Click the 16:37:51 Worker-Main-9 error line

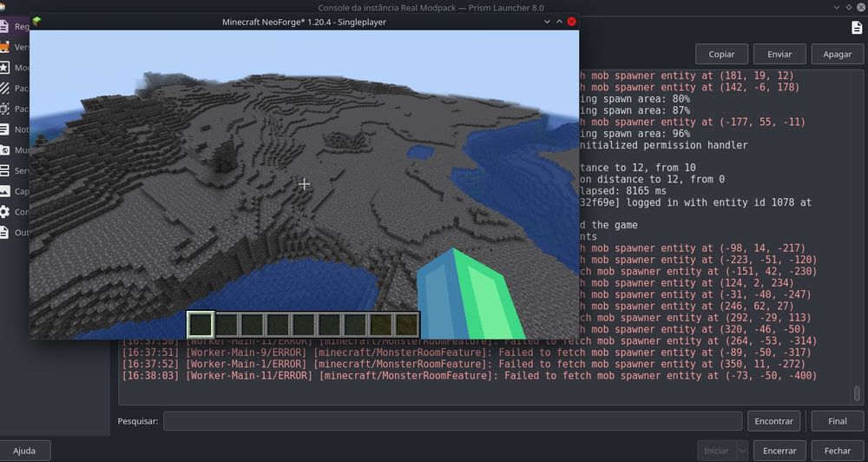point(466,353)
